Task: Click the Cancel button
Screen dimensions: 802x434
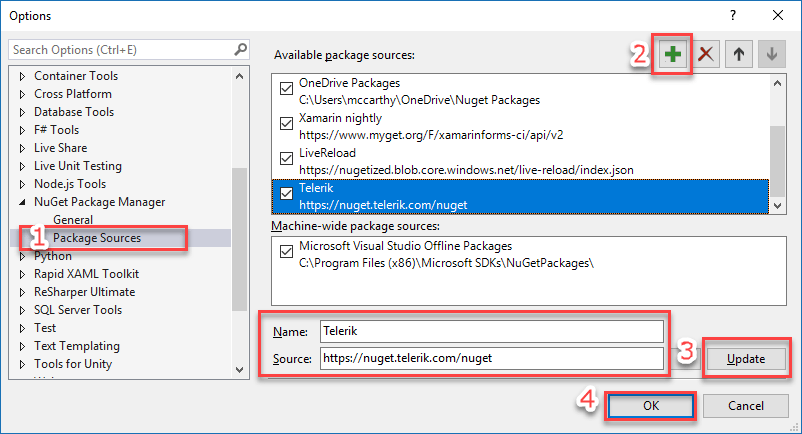Action: [x=746, y=406]
